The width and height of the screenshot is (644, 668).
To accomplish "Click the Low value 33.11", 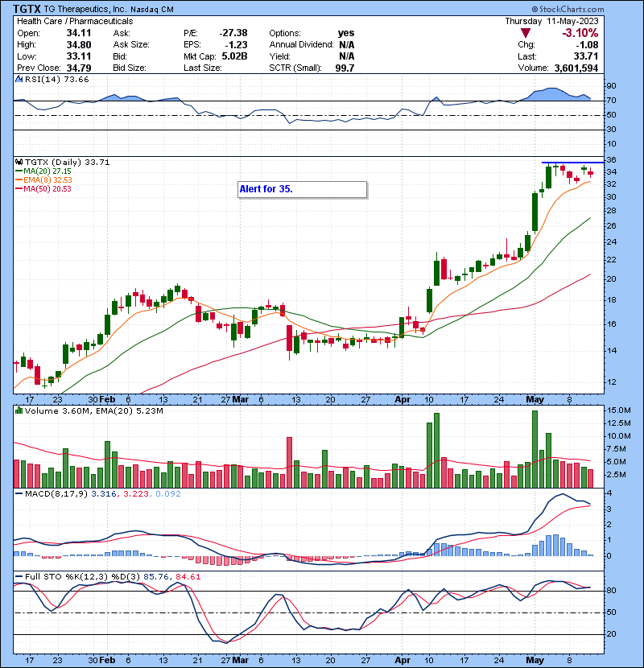I will pyautogui.click(x=79, y=56).
